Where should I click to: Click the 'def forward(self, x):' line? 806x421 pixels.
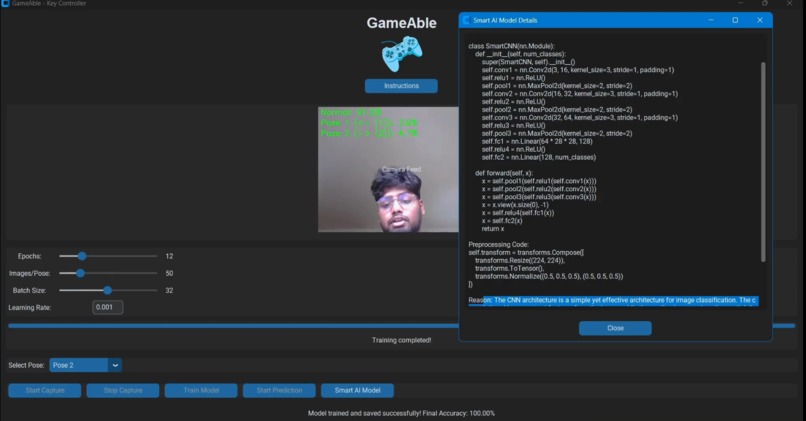[504, 173]
